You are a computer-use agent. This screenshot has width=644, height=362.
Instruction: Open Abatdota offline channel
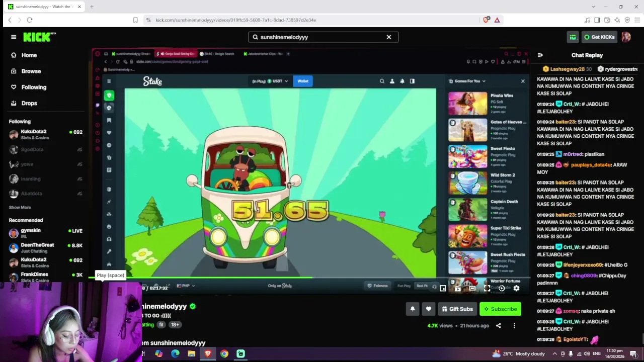[45, 194]
